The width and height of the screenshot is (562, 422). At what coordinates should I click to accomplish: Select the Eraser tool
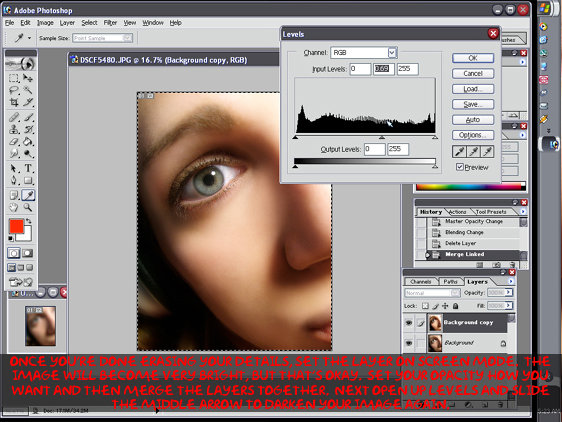pyautogui.click(x=14, y=141)
